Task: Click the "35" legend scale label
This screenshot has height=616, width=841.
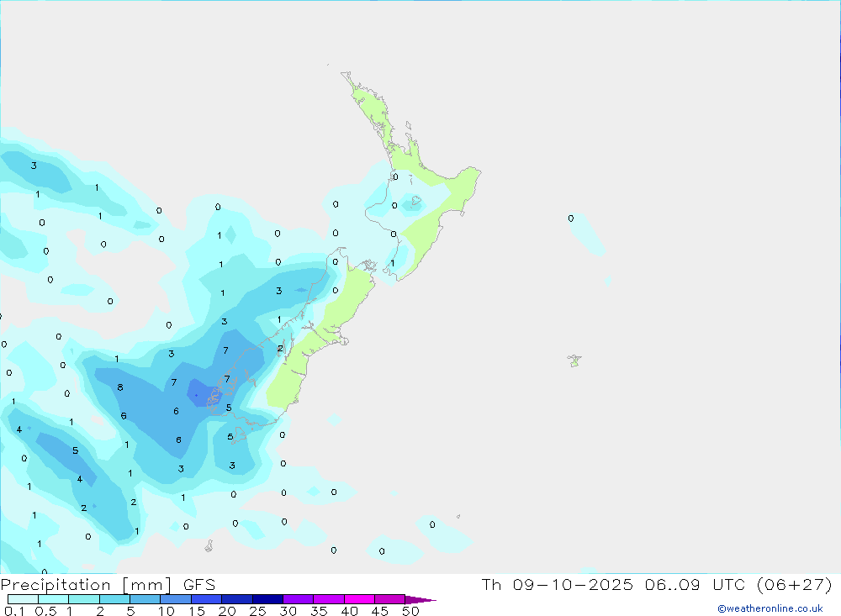Action: tap(319, 611)
